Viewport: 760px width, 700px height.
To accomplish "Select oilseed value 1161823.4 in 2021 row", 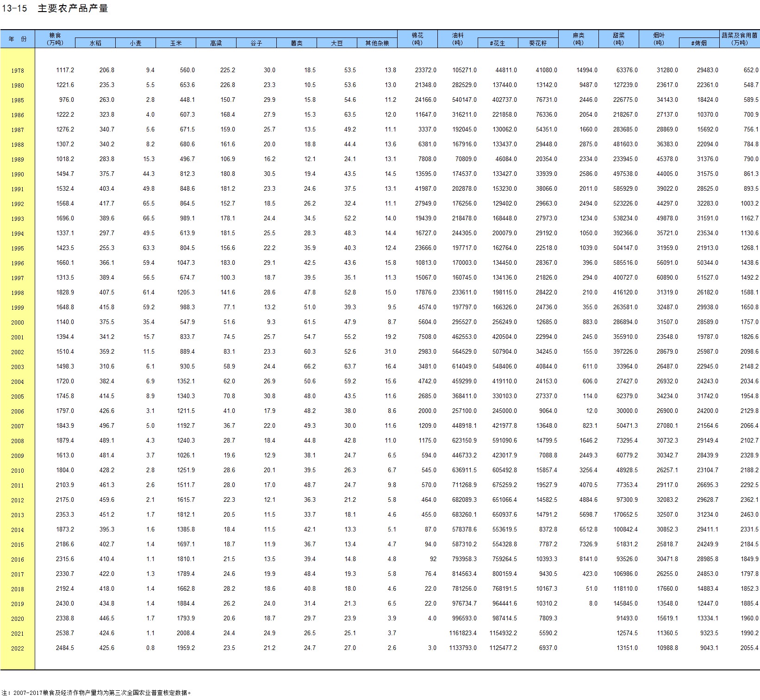I will [x=463, y=633].
